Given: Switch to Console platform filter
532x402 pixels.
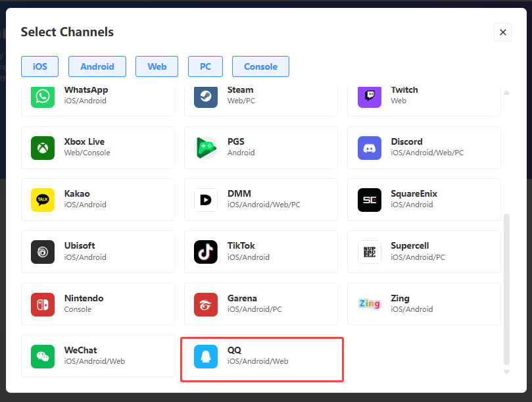Looking at the screenshot, I should click(260, 66).
